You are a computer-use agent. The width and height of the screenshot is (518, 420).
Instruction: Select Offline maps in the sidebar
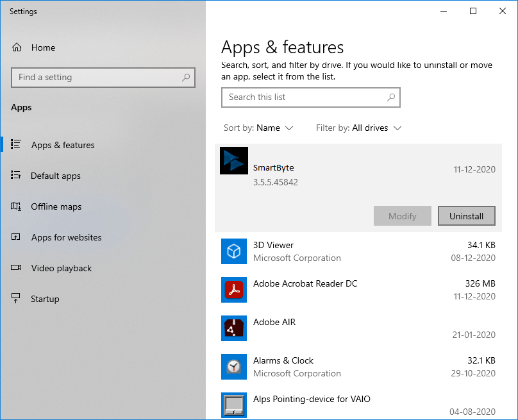(x=56, y=206)
